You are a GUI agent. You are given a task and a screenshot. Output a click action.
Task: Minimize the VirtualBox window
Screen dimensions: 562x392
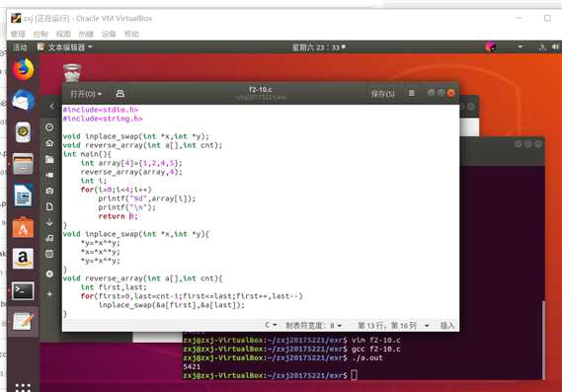point(519,18)
